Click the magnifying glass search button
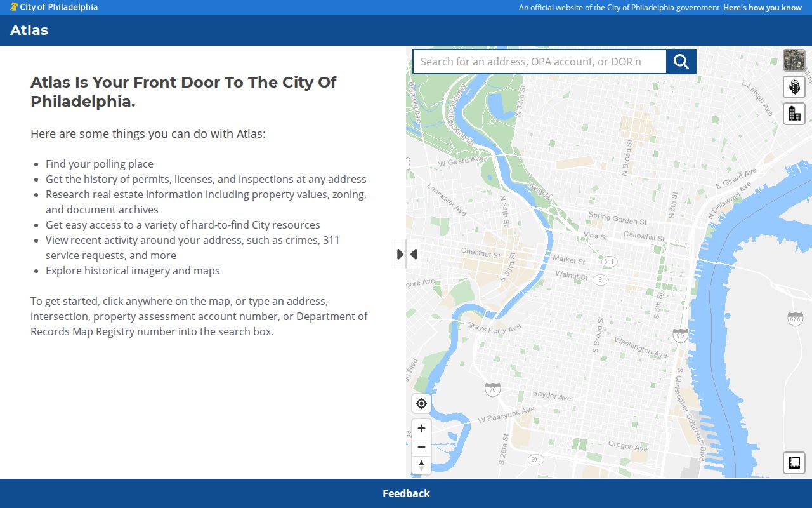Screen dimensions: 812x508 (681, 62)
